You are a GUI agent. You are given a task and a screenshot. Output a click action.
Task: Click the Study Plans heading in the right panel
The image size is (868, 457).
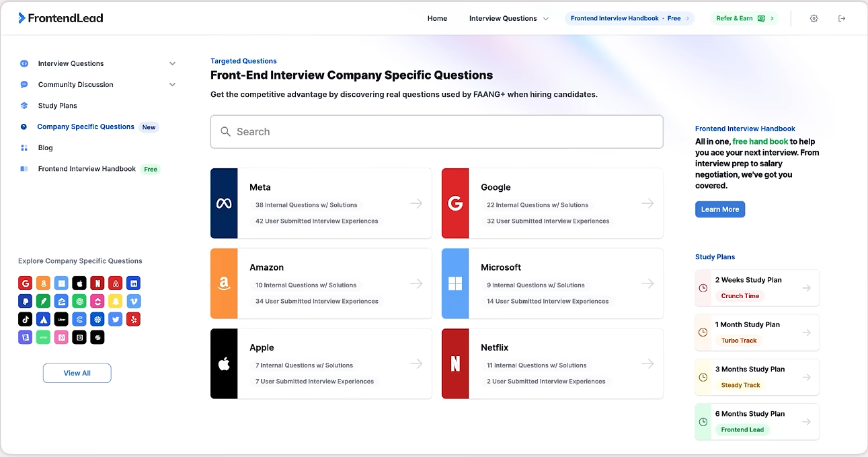[x=715, y=257]
